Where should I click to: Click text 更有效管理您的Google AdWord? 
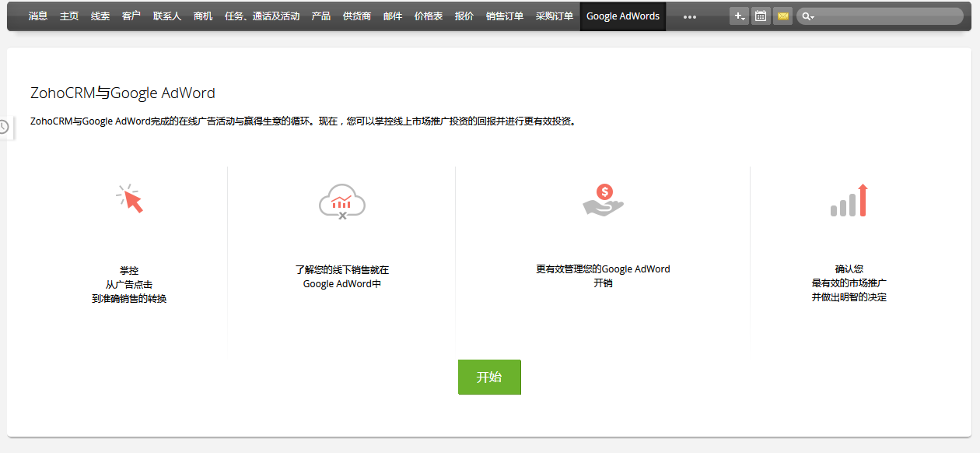click(x=603, y=269)
